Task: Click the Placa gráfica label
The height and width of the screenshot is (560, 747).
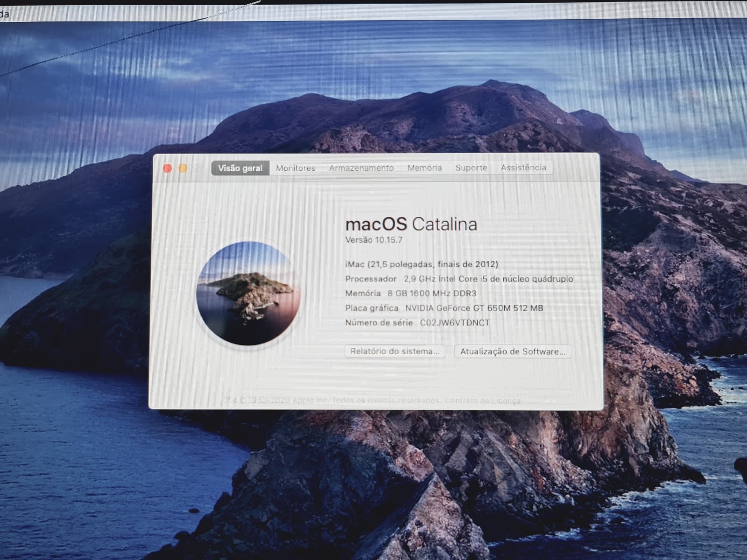Action: 372,308
